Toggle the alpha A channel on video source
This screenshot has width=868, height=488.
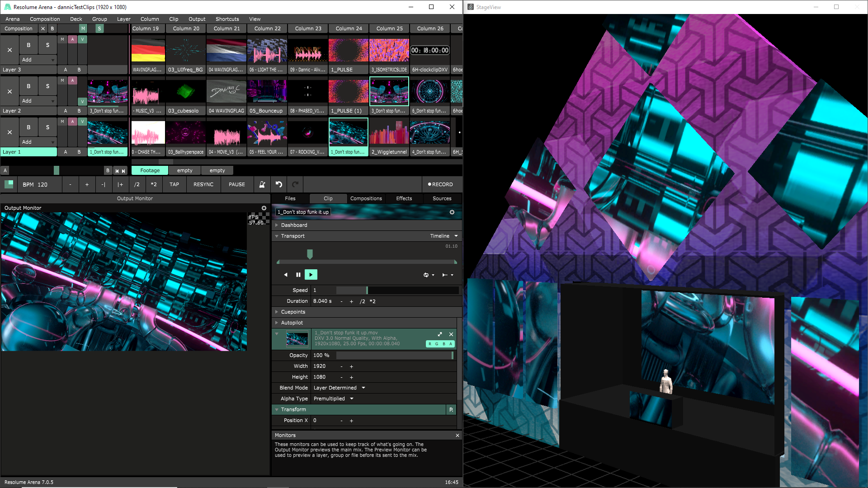tap(451, 344)
